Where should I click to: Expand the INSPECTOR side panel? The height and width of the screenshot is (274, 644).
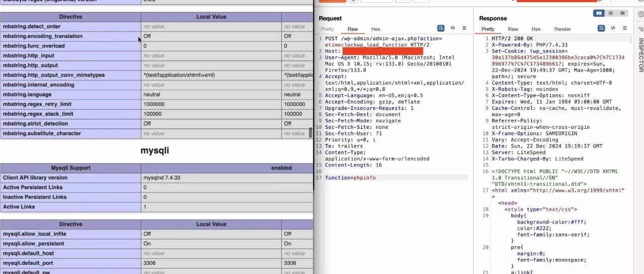click(641, 55)
